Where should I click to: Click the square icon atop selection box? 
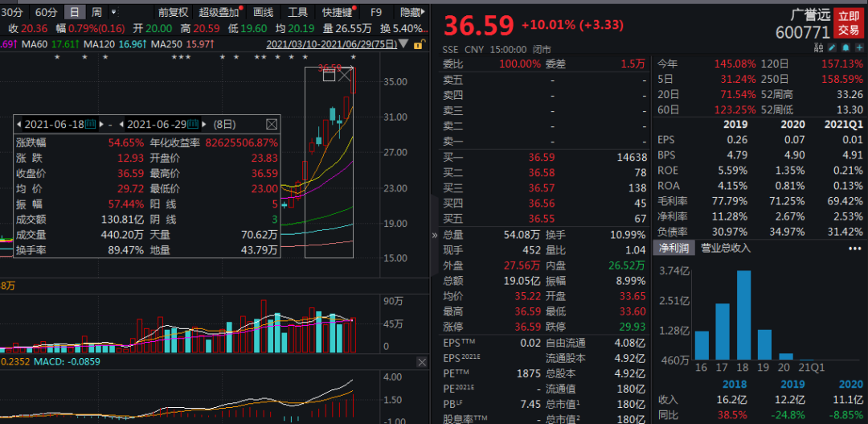click(329, 76)
